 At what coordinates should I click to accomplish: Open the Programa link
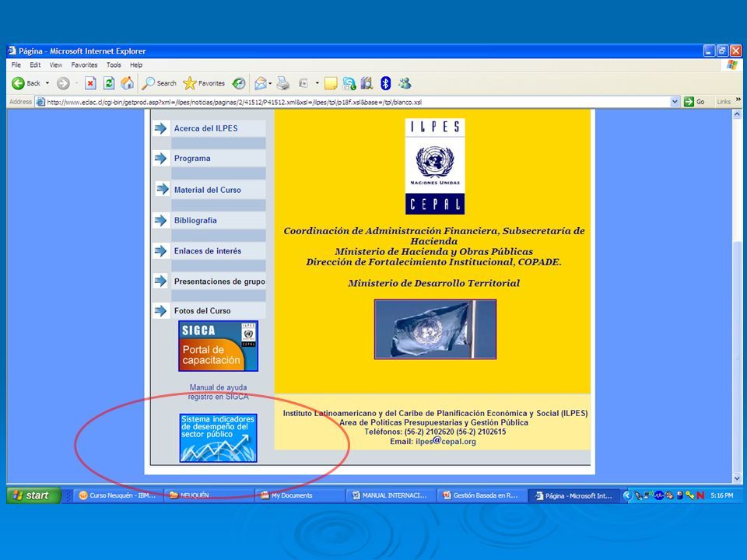click(192, 158)
